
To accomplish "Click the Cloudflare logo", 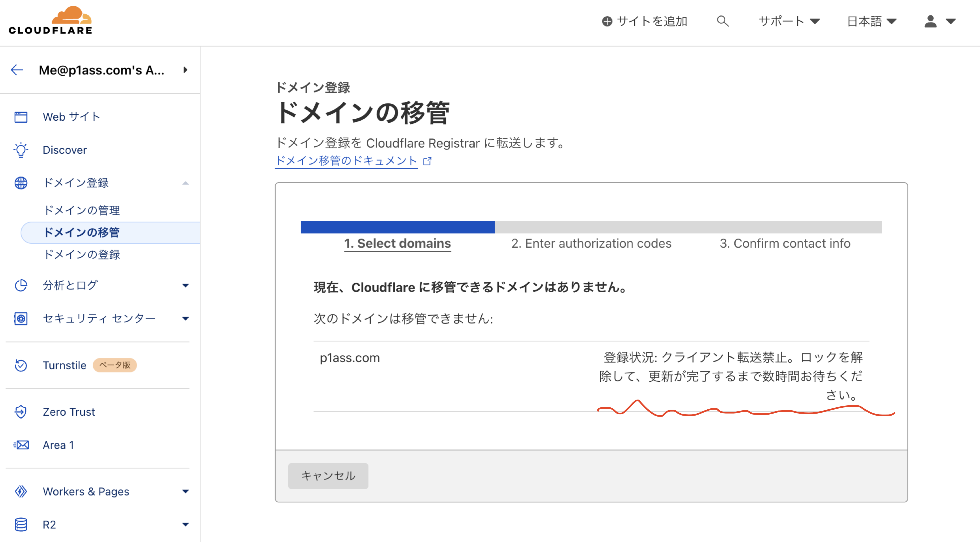I will pyautogui.click(x=50, y=21).
